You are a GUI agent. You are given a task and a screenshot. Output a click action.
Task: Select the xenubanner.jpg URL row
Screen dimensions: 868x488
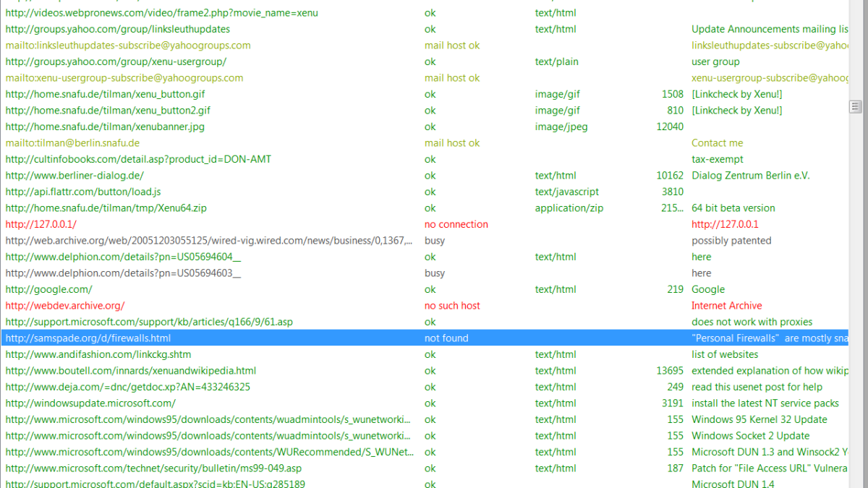[x=105, y=127]
